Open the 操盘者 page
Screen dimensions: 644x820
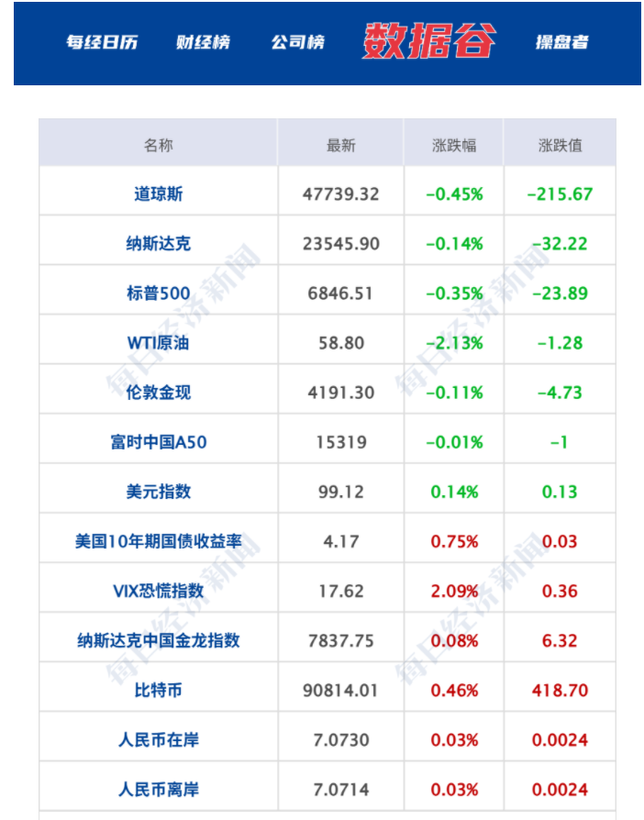click(561, 40)
